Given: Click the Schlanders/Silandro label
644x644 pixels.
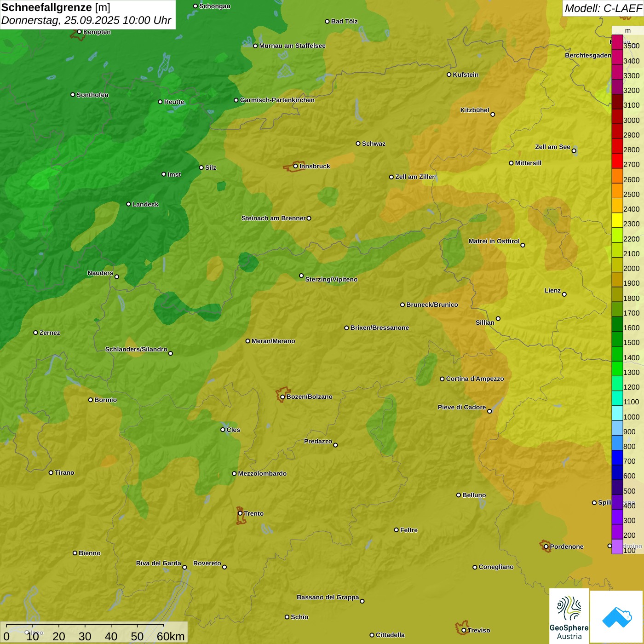Looking at the screenshot, I should pyautogui.click(x=136, y=349).
